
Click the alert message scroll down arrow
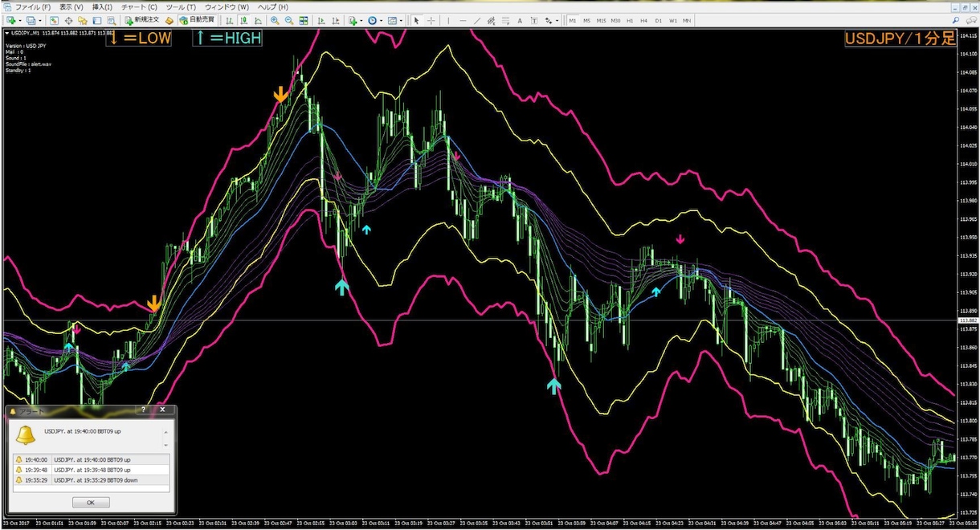point(165,444)
